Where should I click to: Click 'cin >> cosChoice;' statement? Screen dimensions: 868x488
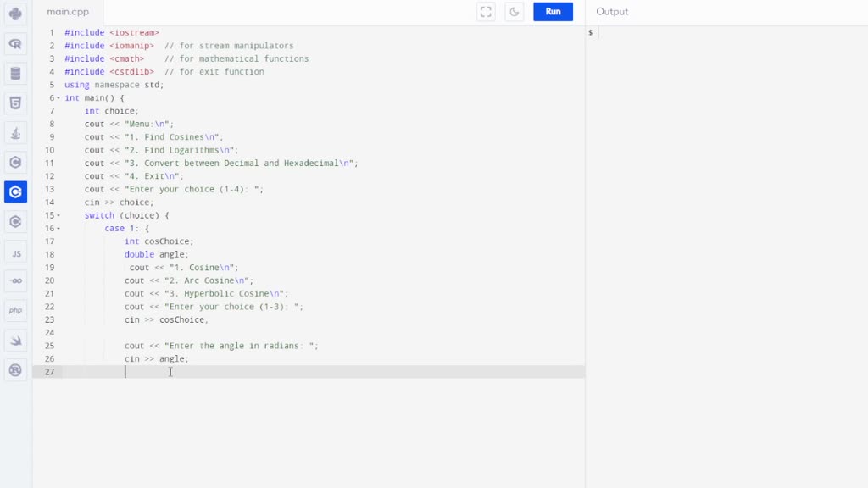(x=167, y=319)
